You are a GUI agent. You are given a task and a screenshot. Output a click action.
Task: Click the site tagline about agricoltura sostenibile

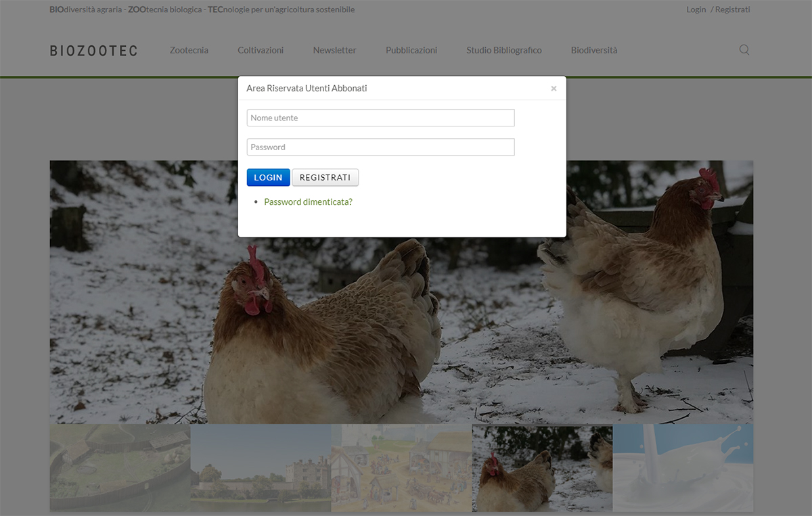click(x=202, y=9)
